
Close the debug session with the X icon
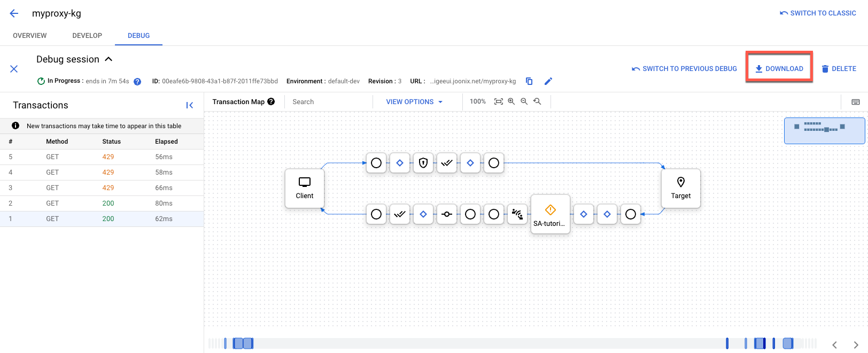pyautogui.click(x=14, y=69)
